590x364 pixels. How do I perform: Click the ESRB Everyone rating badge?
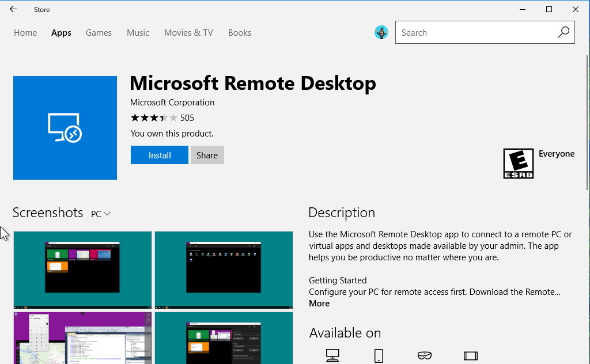tap(518, 164)
